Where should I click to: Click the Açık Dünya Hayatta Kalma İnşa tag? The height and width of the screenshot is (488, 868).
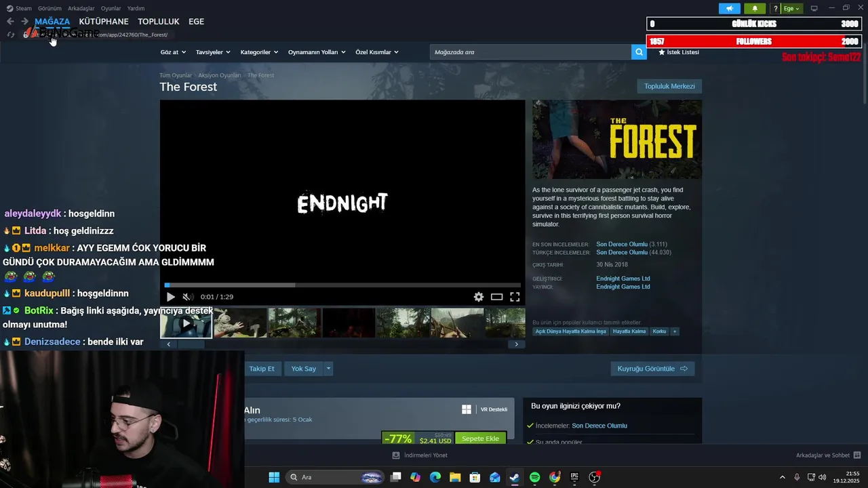tap(570, 331)
